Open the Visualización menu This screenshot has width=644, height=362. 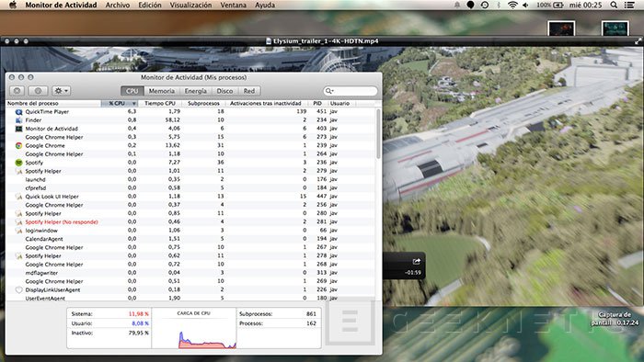point(190,5)
